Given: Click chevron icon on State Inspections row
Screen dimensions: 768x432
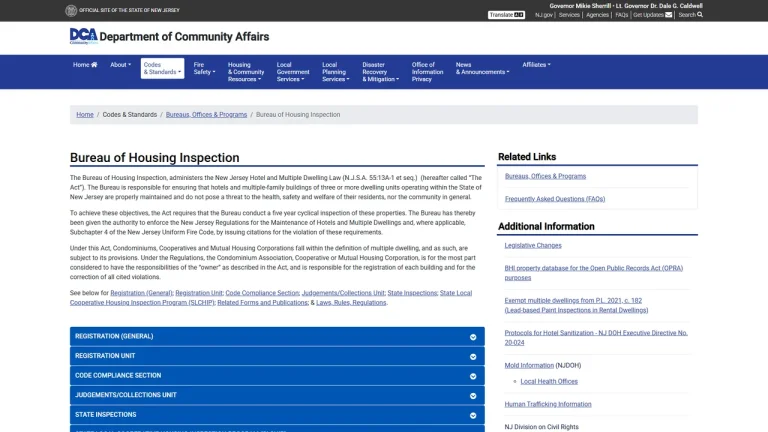Looking at the screenshot, I should tap(473, 415).
